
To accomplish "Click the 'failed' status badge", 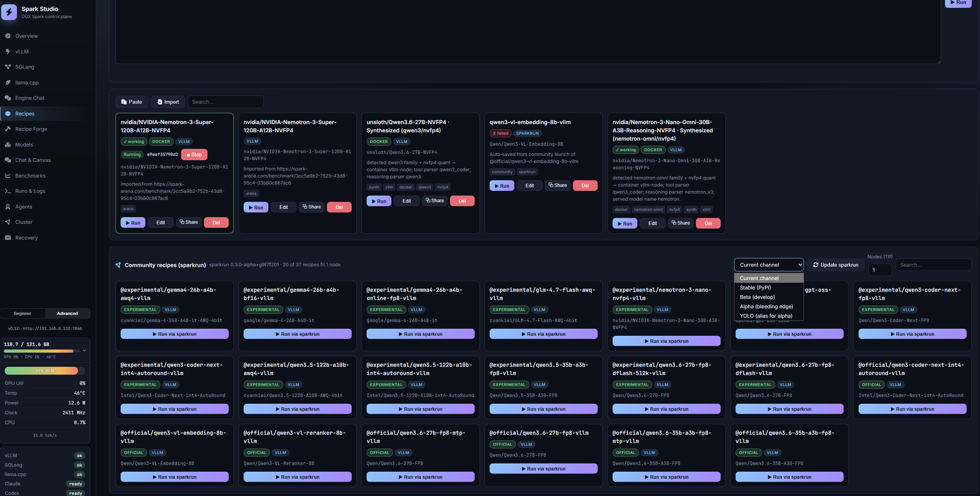I will 501,134.
